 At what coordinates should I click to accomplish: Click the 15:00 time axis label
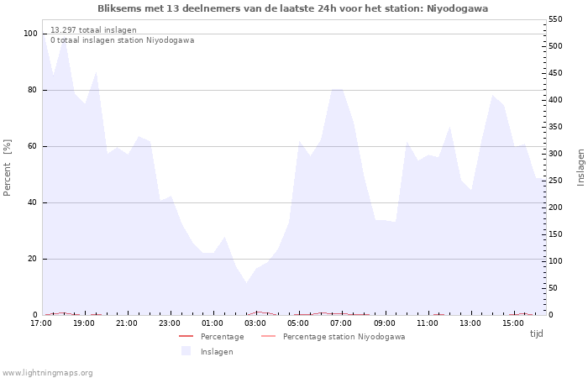pos(512,323)
